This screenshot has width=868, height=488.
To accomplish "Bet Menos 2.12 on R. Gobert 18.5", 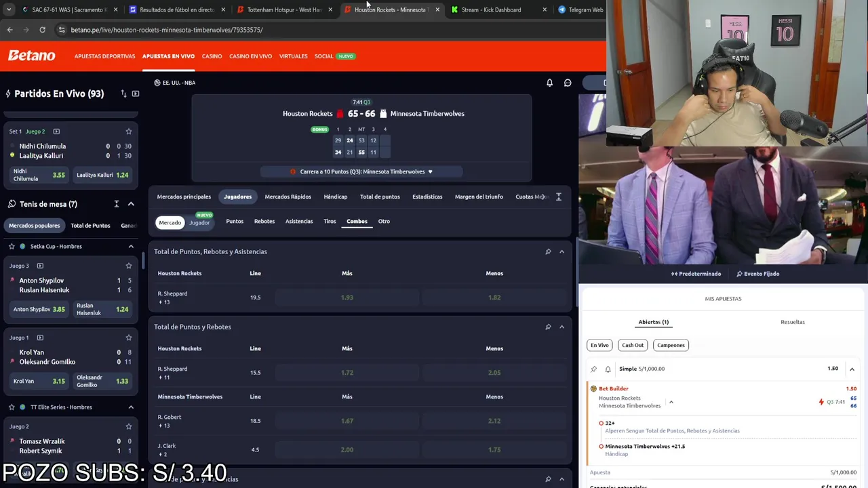I will [x=494, y=421].
